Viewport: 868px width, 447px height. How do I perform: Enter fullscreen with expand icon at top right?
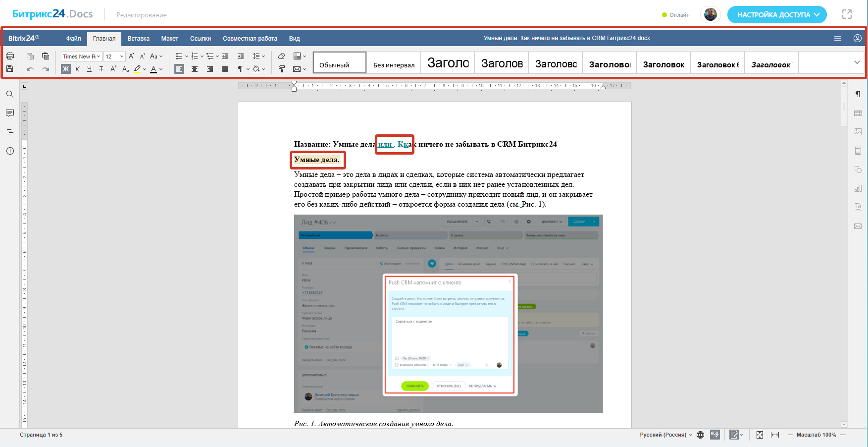pyautogui.click(x=847, y=14)
